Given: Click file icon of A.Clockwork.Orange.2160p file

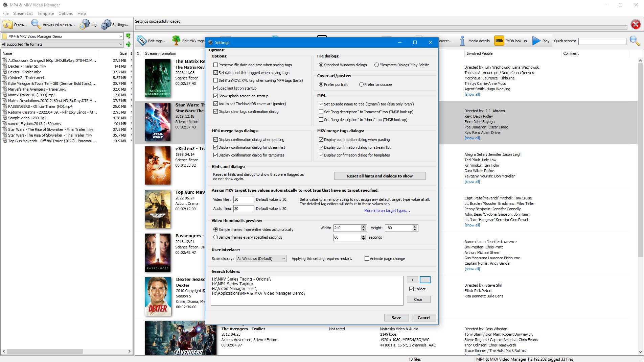Looking at the screenshot, I should pos(5,61).
